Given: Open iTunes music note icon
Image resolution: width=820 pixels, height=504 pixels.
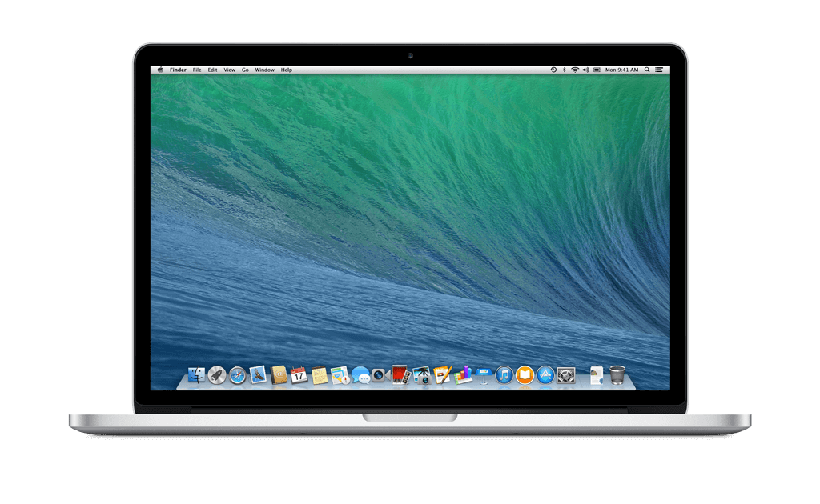Looking at the screenshot, I should point(504,375).
